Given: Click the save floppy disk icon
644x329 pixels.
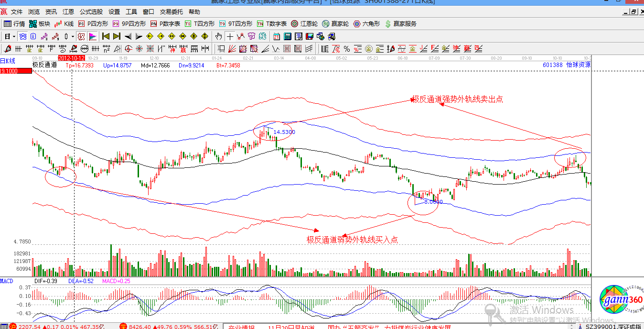Looking at the screenshot, I should (310, 36).
